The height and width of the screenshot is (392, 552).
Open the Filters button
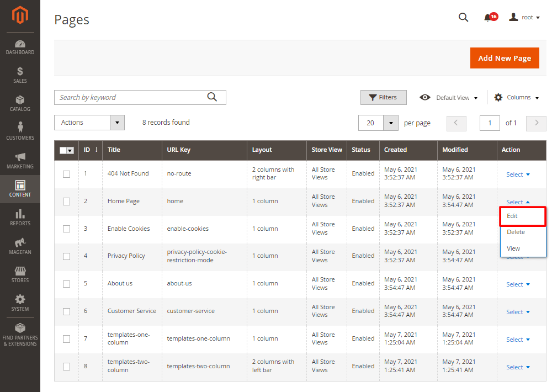[x=383, y=98]
